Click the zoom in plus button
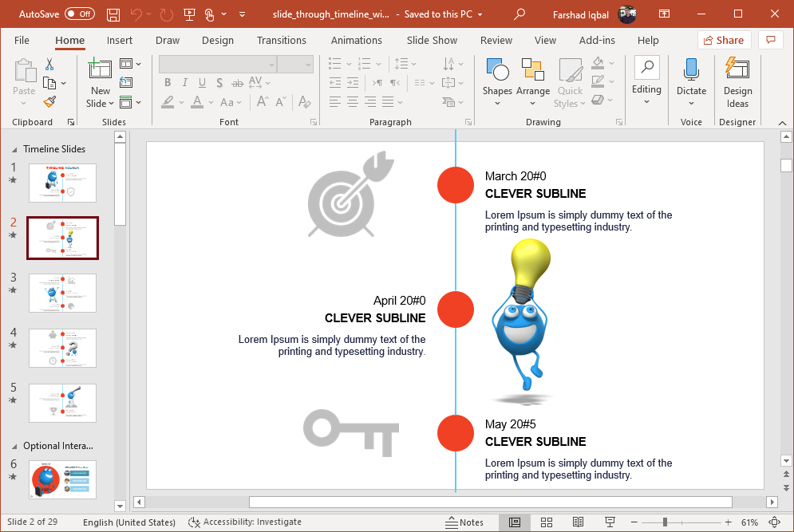 pyautogui.click(x=729, y=522)
